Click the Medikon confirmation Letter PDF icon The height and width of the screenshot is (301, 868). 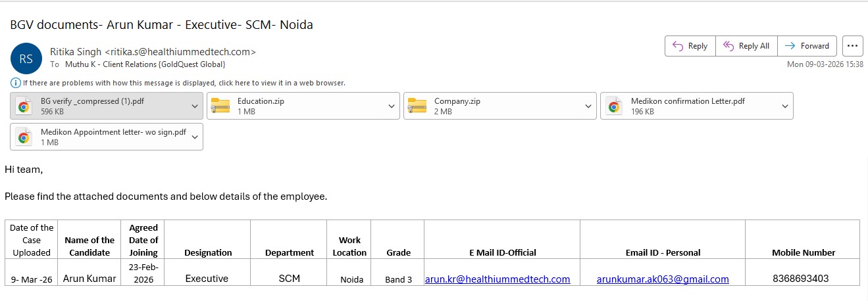click(613, 106)
